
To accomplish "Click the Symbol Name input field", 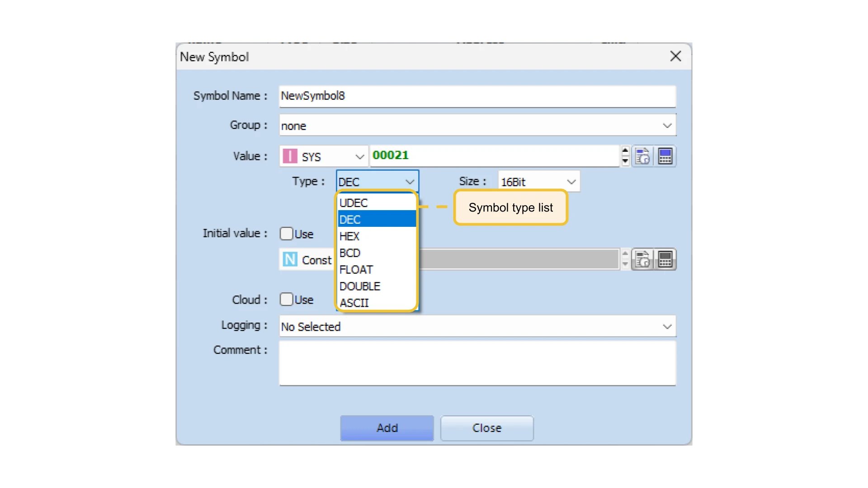I will click(x=477, y=96).
